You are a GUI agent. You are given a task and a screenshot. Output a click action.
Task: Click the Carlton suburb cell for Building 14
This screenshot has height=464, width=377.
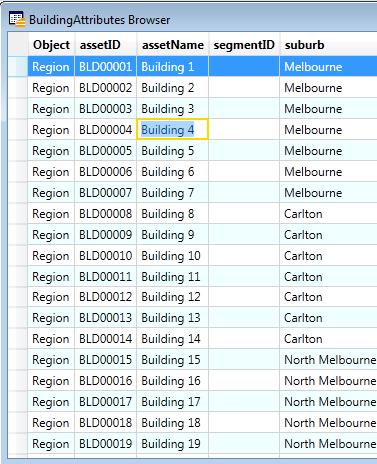pyautogui.click(x=329, y=339)
